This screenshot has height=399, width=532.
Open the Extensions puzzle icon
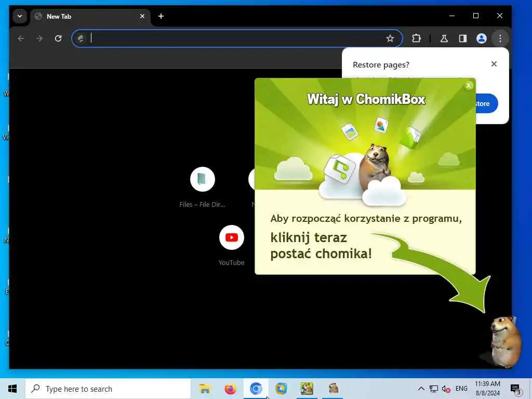(x=416, y=38)
